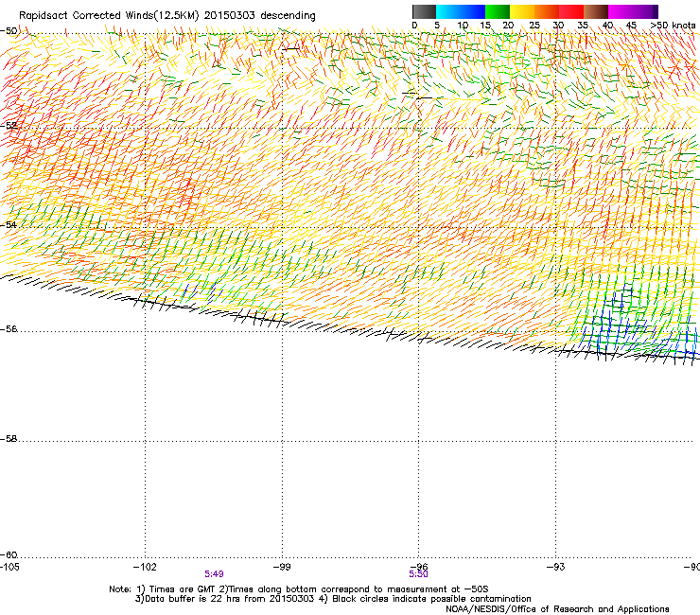The image size is (700, 615).
Task: Click the legend label '35'
Action: (583, 26)
